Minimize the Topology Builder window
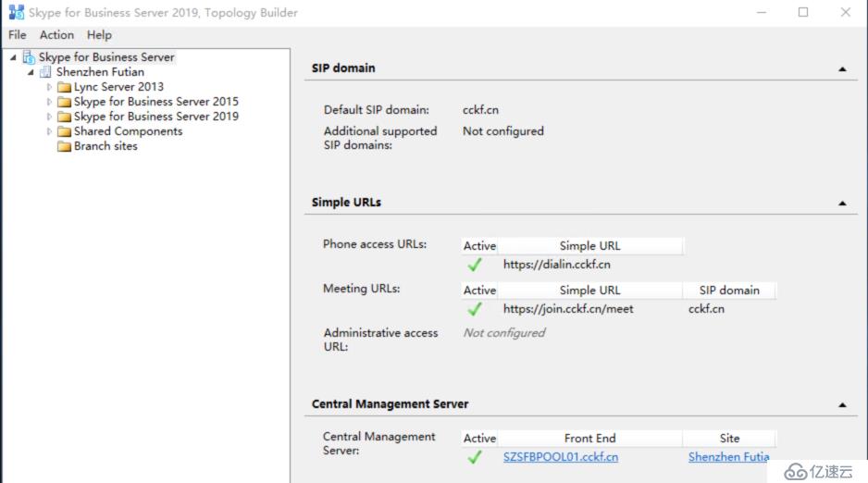This screenshot has width=868, height=483. pyautogui.click(x=762, y=12)
